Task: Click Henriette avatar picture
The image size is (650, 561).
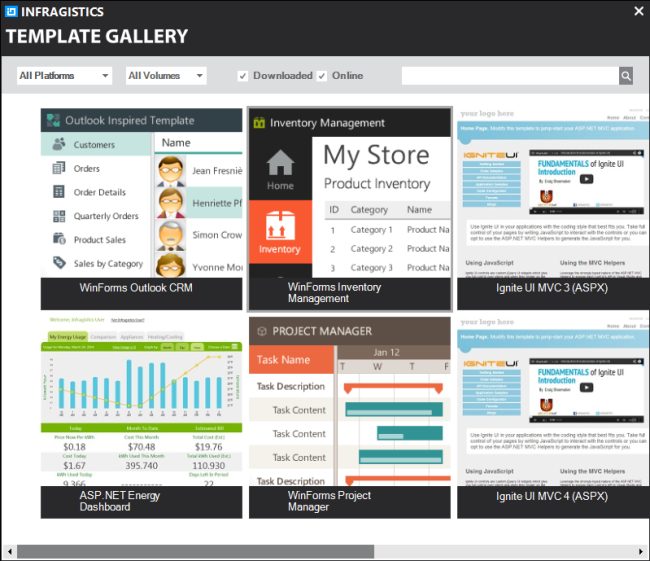Action: tap(170, 203)
